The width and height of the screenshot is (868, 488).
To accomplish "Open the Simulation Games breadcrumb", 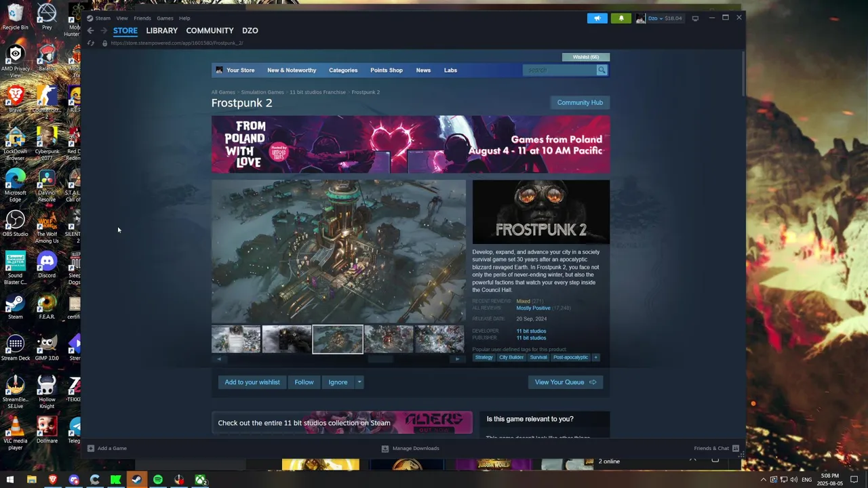I will click(262, 92).
